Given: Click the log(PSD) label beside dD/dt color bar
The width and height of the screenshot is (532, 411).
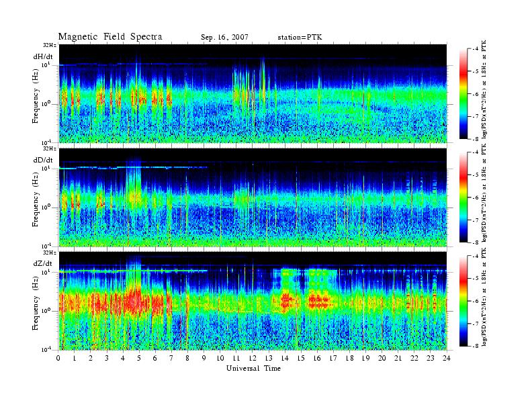Looking at the screenshot, I should [x=484, y=193].
